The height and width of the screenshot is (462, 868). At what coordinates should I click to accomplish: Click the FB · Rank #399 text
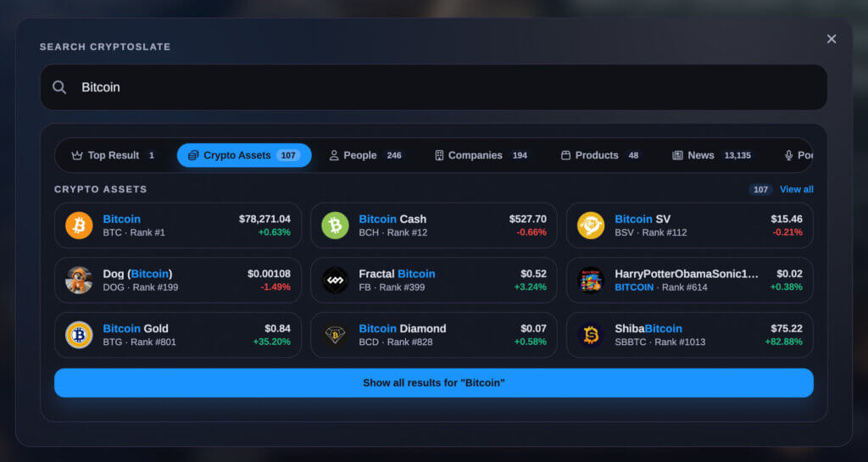tap(392, 287)
